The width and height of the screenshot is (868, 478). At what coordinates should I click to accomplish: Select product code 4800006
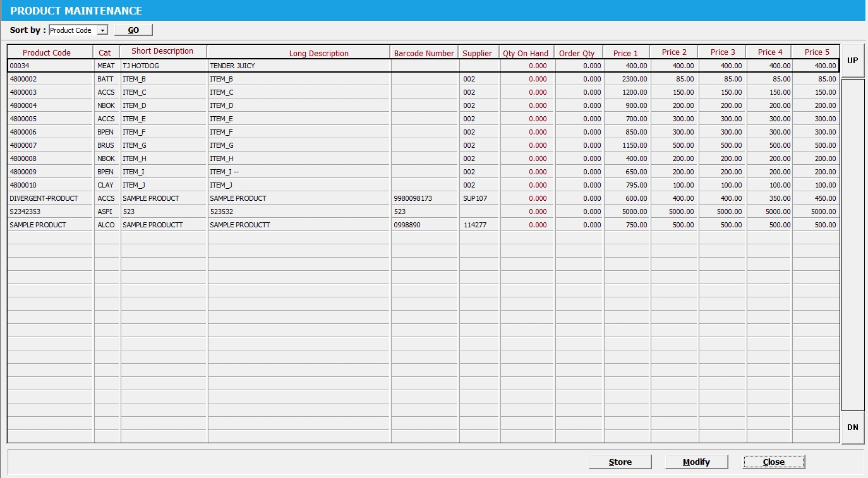coord(51,132)
